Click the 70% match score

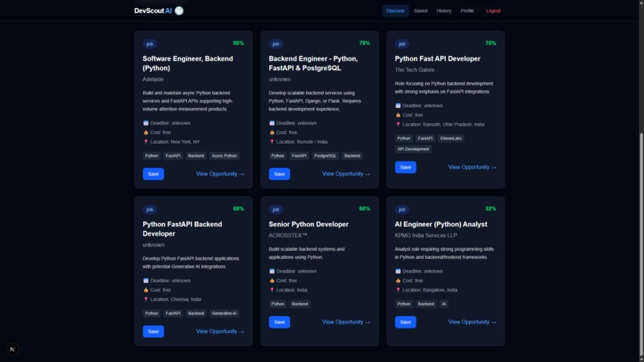pos(491,43)
